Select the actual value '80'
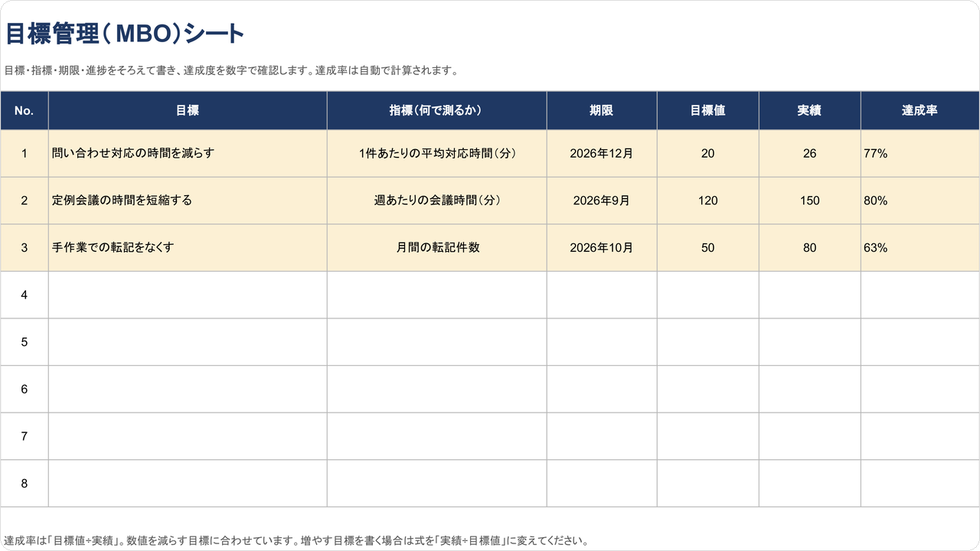Viewport: 980px width, 551px height. pyautogui.click(x=810, y=248)
